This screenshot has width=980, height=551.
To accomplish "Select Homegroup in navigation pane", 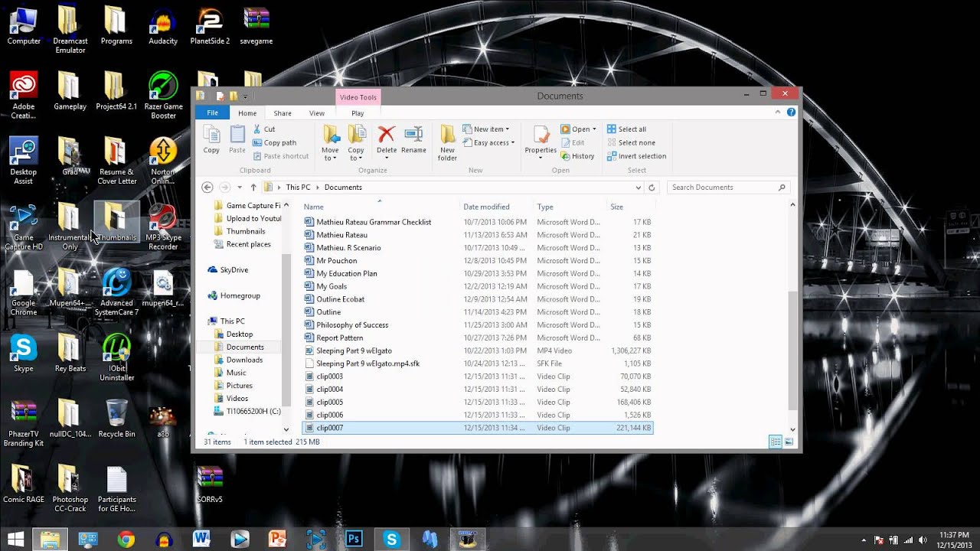I will point(240,295).
